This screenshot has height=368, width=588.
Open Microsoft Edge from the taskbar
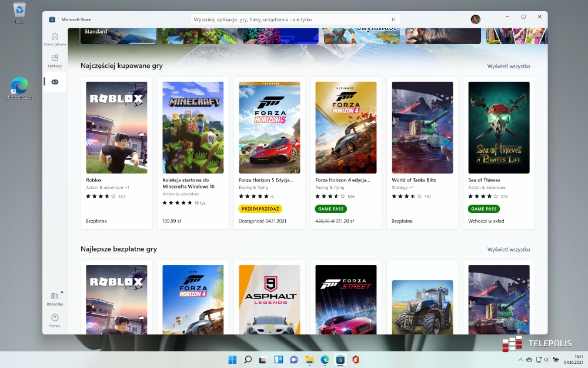coord(325,359)
